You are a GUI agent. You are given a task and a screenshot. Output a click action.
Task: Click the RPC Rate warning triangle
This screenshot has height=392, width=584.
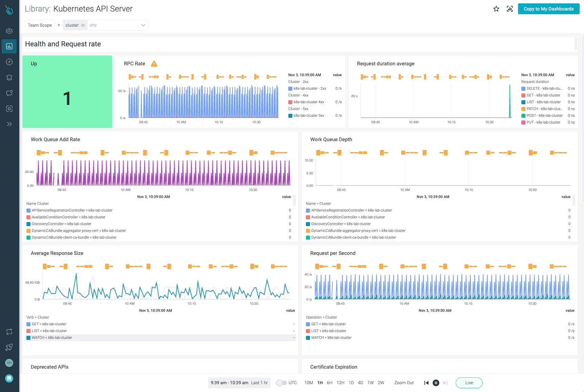[x=154, y=64]
